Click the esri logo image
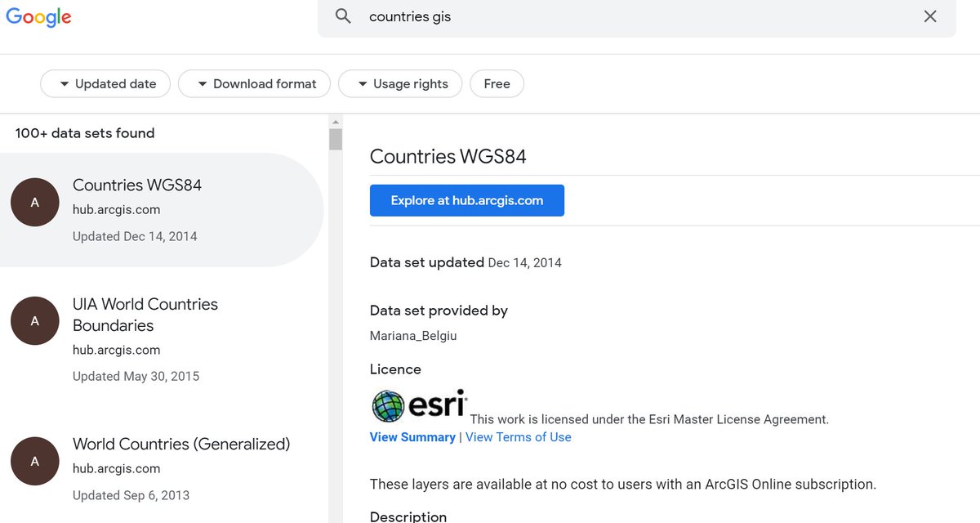This screenshot has width=980, height=523. (x=419, y=405)
